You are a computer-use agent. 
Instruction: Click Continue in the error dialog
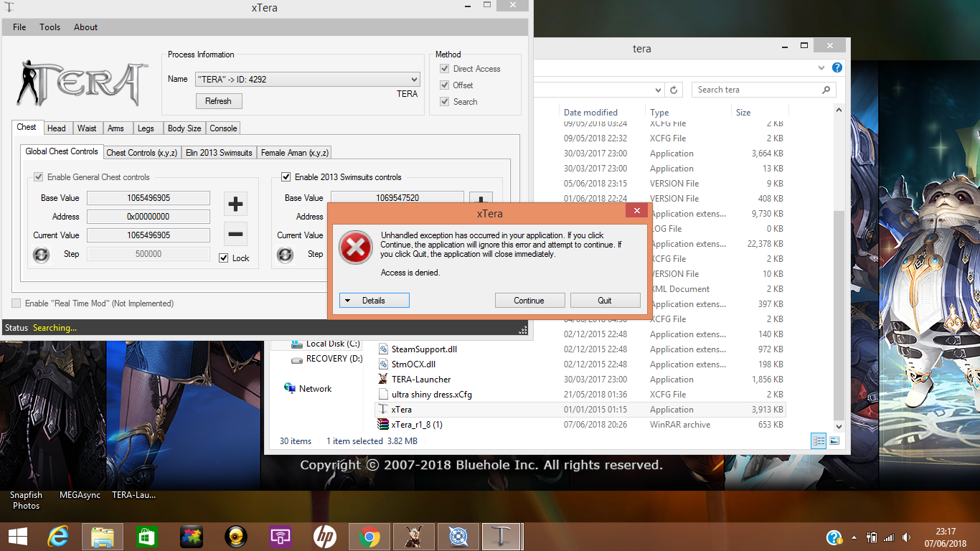529,301
